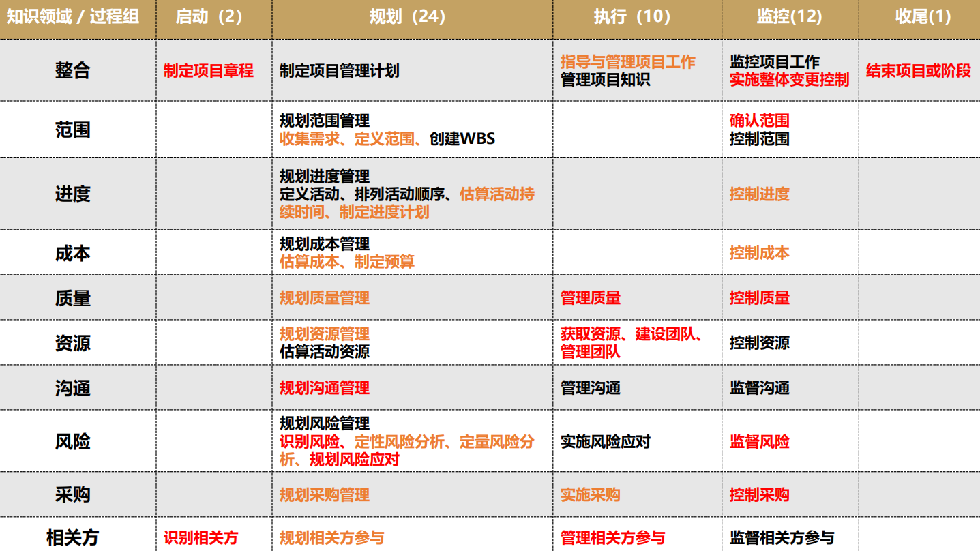Select the '启动（2）' column header
The height and width of the screenshot is (551, 980).
pyautogui.click(x=209, y=17)
